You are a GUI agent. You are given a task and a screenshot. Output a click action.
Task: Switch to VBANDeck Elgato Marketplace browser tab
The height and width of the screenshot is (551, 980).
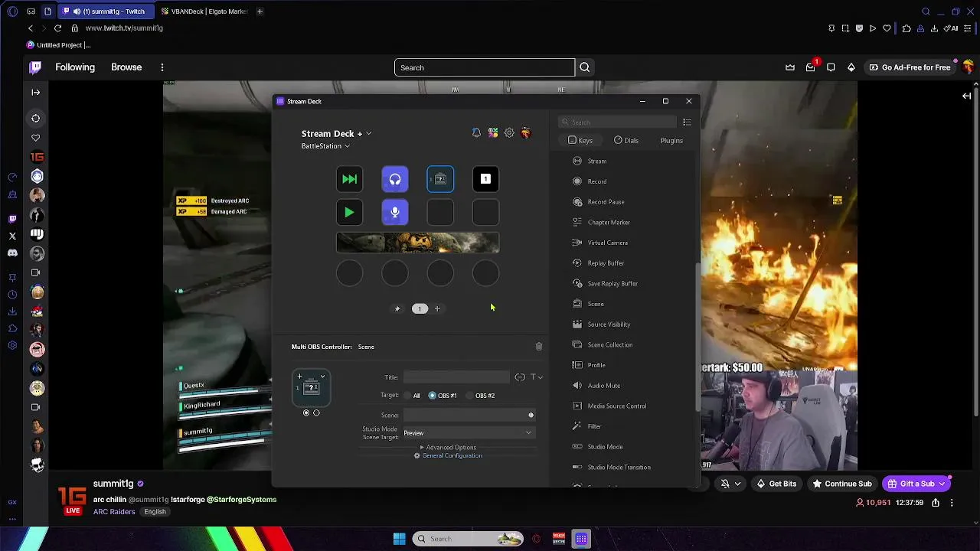(x=204, y=11)
